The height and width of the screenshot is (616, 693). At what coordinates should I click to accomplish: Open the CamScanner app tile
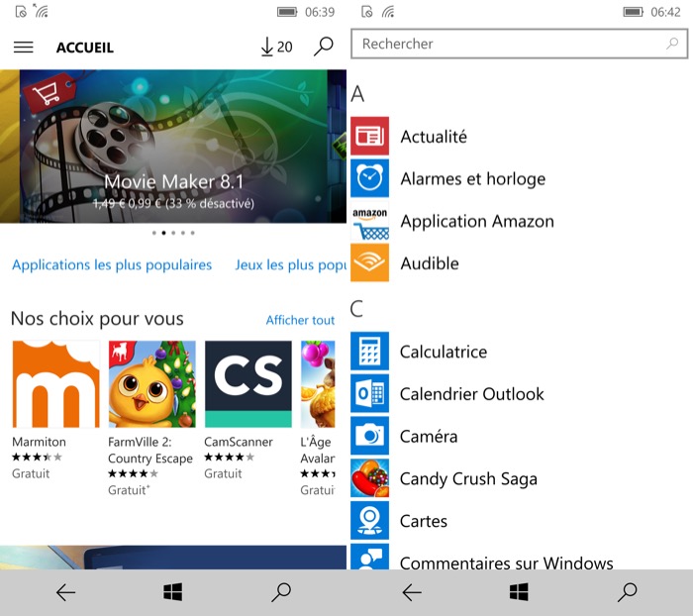click(x=248, y=384)
